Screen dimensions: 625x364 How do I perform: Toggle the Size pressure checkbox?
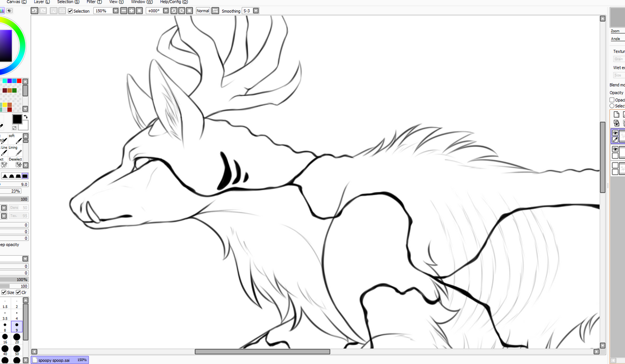(4, 292)
